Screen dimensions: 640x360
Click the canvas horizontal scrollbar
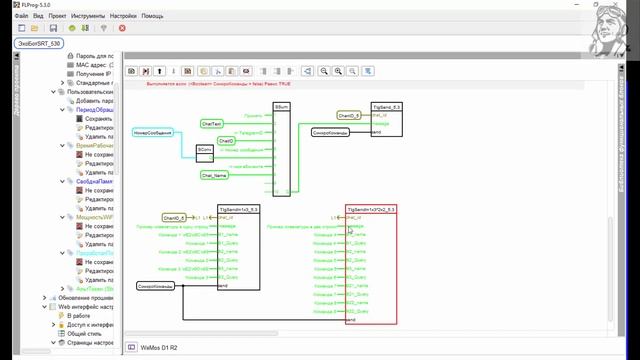tap(202, 333)
